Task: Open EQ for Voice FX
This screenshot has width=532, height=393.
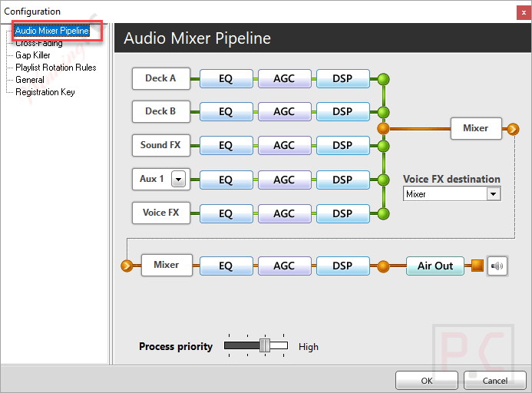Action: (226, 214)
